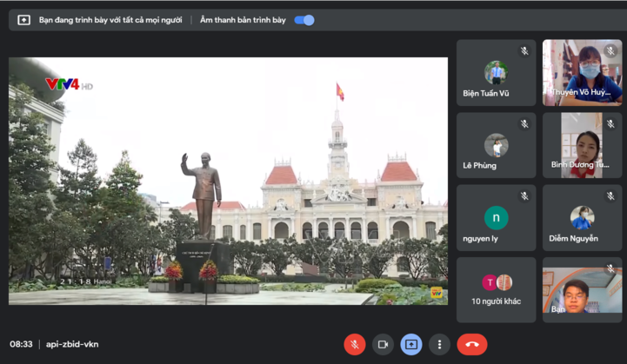
Task: Click your own video tile labeled Bạn
Action: point(582,289)
